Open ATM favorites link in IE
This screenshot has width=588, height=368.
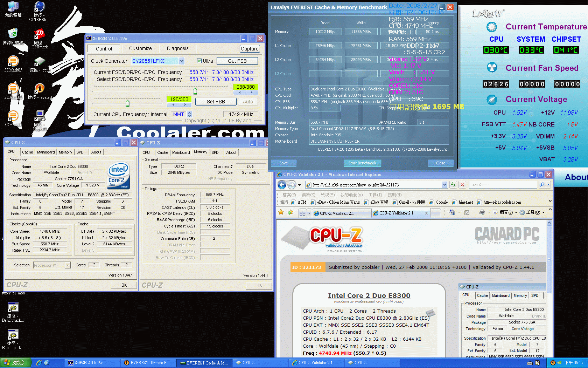(x=299, y=202)
